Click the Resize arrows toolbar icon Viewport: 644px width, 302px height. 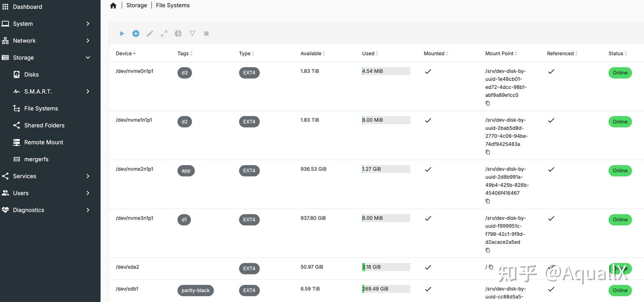coord(164,34)
